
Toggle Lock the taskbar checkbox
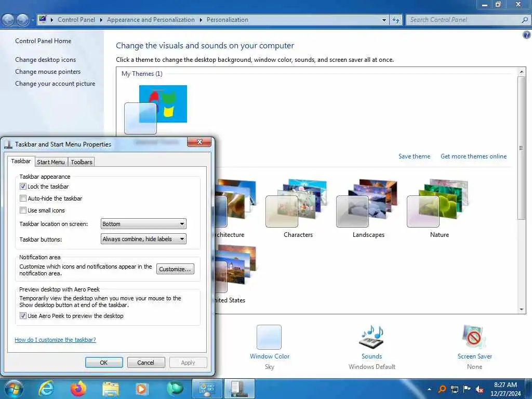pos(23,187)
